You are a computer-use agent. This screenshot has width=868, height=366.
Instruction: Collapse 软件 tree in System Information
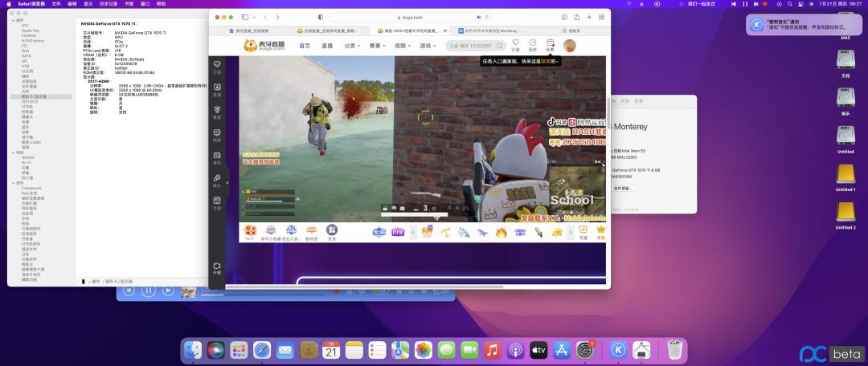tap(12, 183)
